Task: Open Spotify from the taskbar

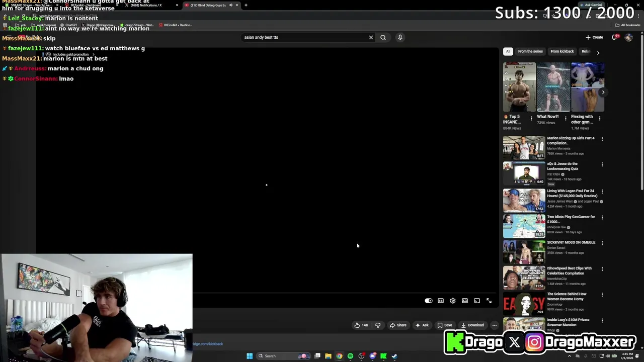Action: tap(350, 356)
